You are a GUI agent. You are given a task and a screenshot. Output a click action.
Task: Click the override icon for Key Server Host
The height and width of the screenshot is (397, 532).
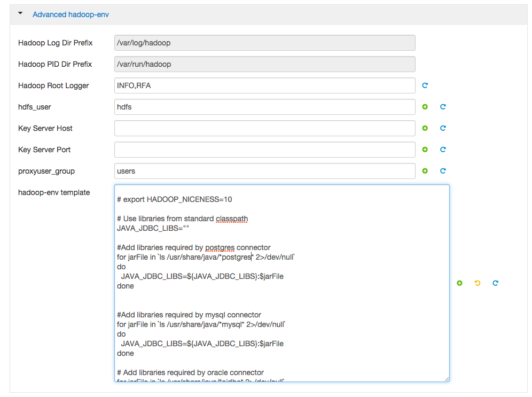tap(425, 128)
